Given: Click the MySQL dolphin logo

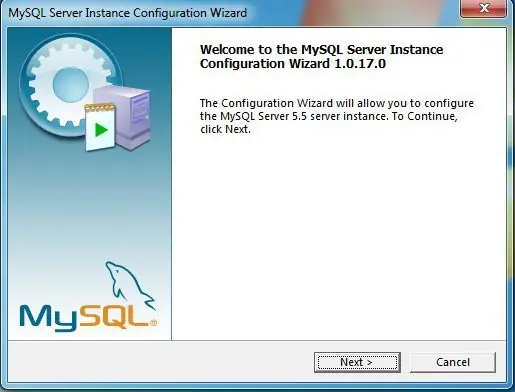Looking at the screenshot, I should click(x=129, y=286).
